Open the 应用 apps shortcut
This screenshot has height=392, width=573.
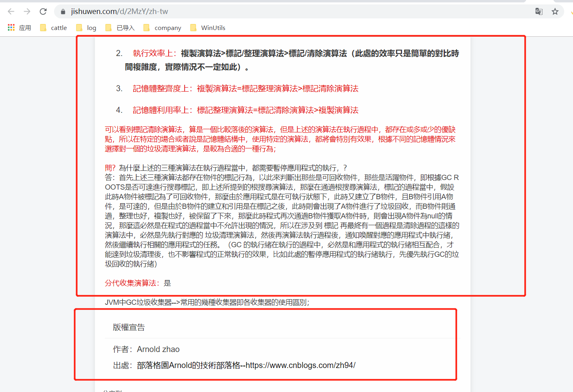[20, 28]
